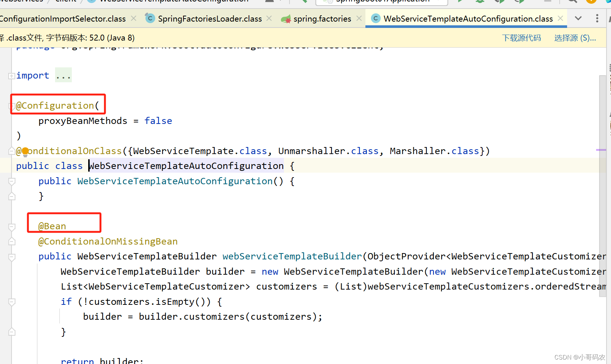The height and width of the screenshot is (364, 611).
Task: Click the 下载源代码 download sources link
Action: pos(521,38)
